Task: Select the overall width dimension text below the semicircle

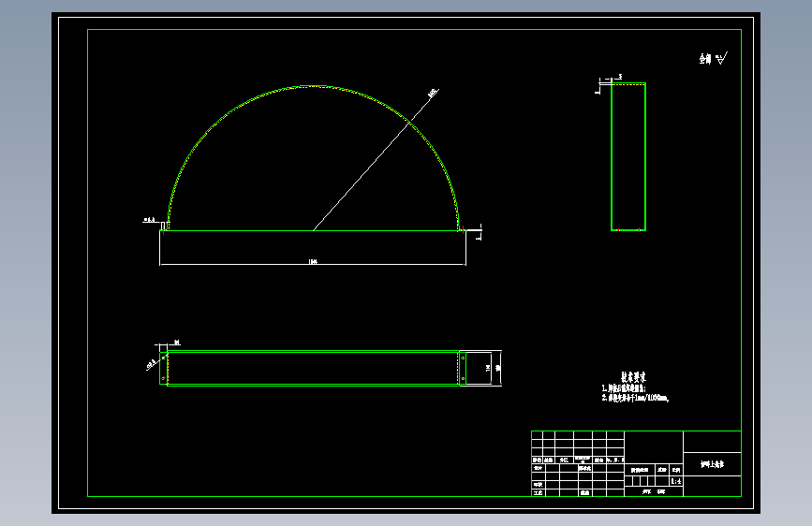Action: tap(313, 261)
